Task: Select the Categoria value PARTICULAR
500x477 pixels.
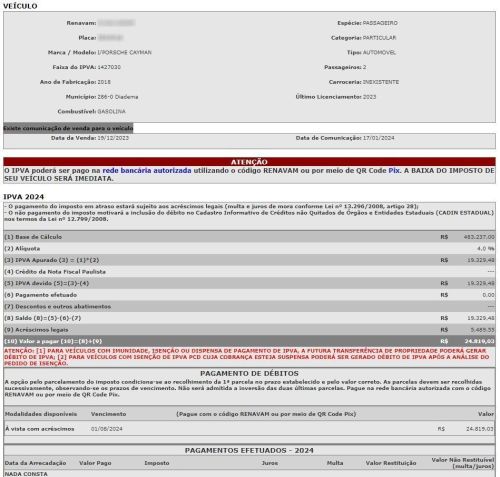Action: click(379, 38)
